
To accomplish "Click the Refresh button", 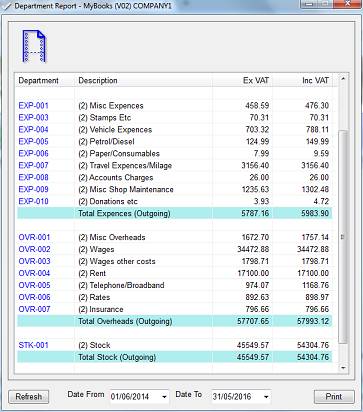I will (x=29, y=397).
